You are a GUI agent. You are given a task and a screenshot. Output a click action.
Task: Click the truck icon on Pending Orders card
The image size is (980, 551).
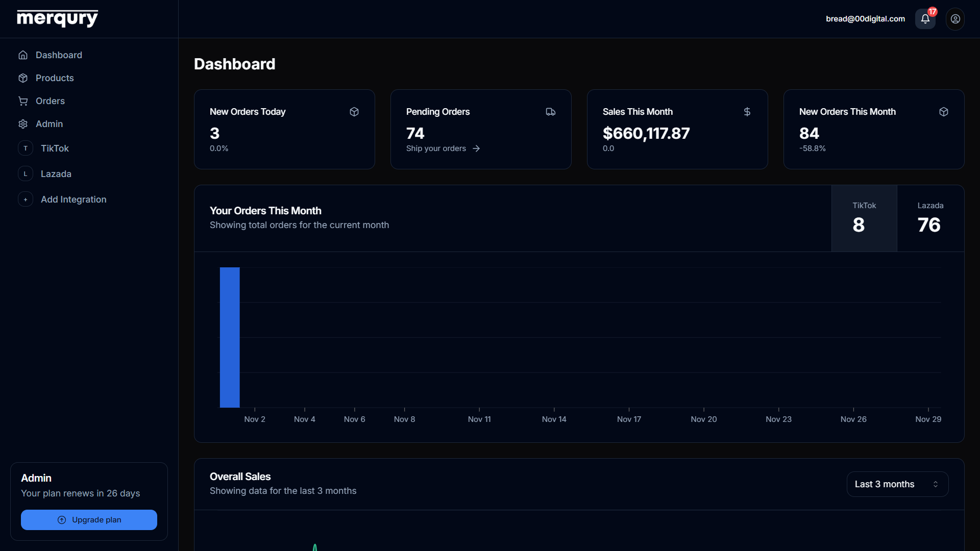click(x=550, y=112)
